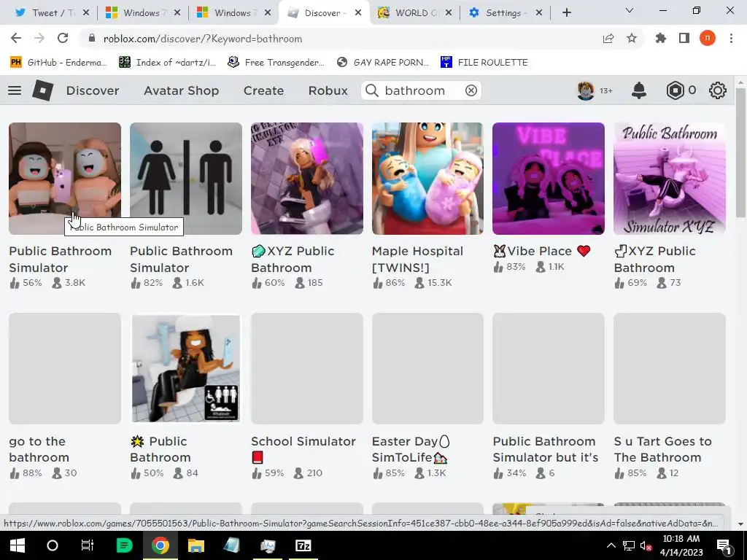Open the Roblox settings gear
747x560 pixels.
(717, 90)
